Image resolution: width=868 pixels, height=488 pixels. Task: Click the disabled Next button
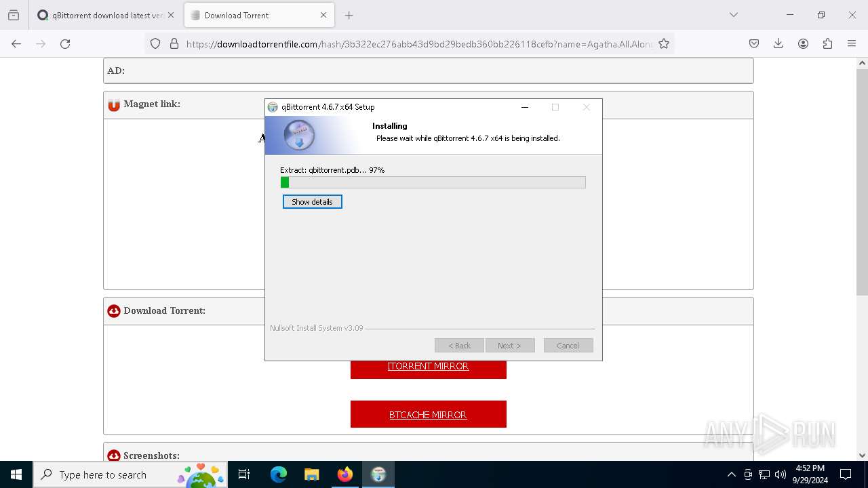[510, 346]
